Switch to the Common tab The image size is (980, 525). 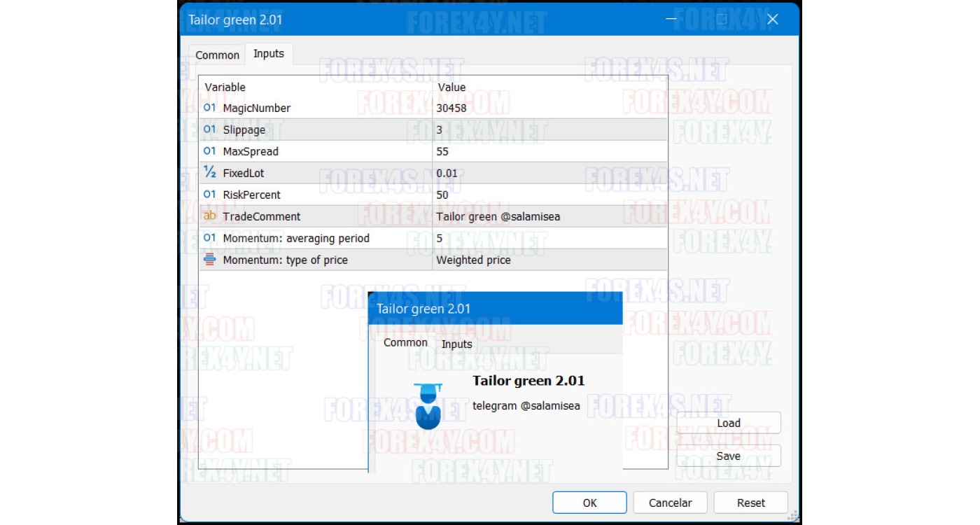pyautogui.click(x=217, y=55)
